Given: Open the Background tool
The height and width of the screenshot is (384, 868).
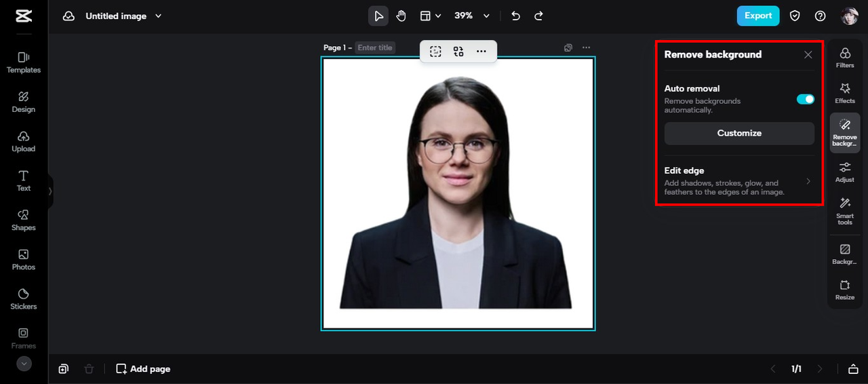Looking at the screenshot, I should click(845, 254).
